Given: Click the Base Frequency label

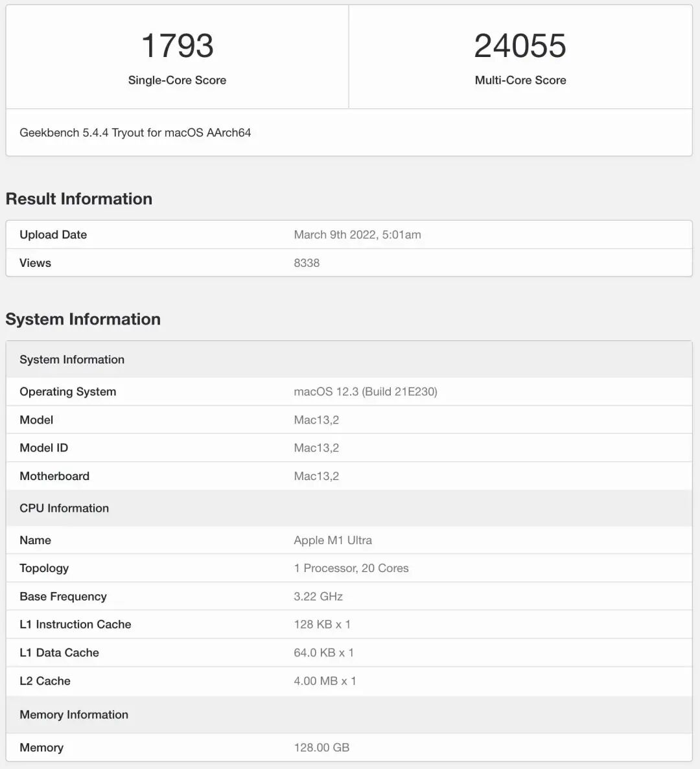Looking at the screenshot, I should [63, 597].
